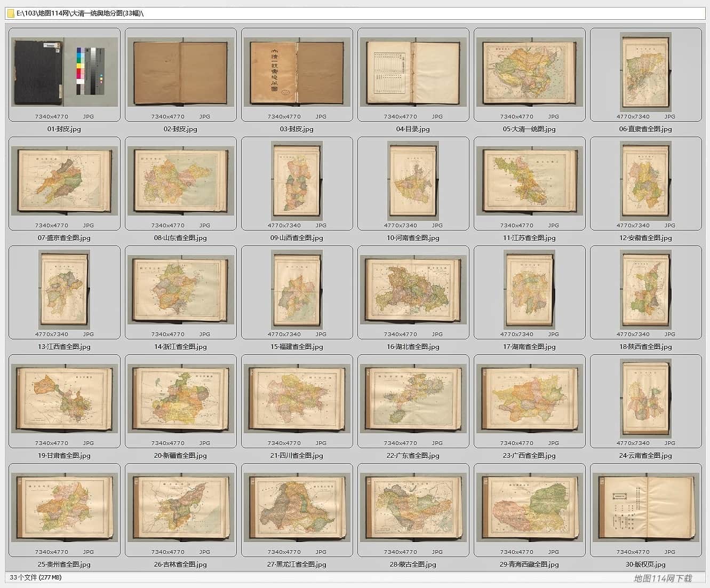This screenshot has width=710, height=588.
Task: Click the folder path address field
Action: [x=355, y=13]
